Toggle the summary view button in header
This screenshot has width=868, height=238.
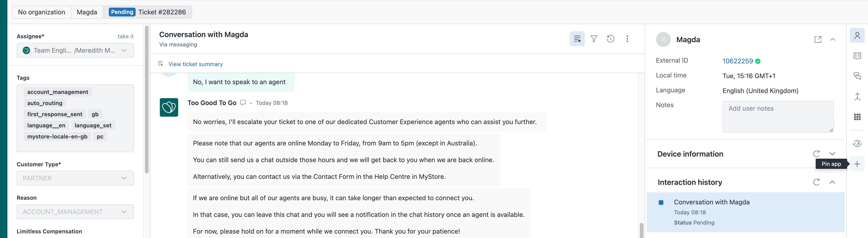click(577, 39)
